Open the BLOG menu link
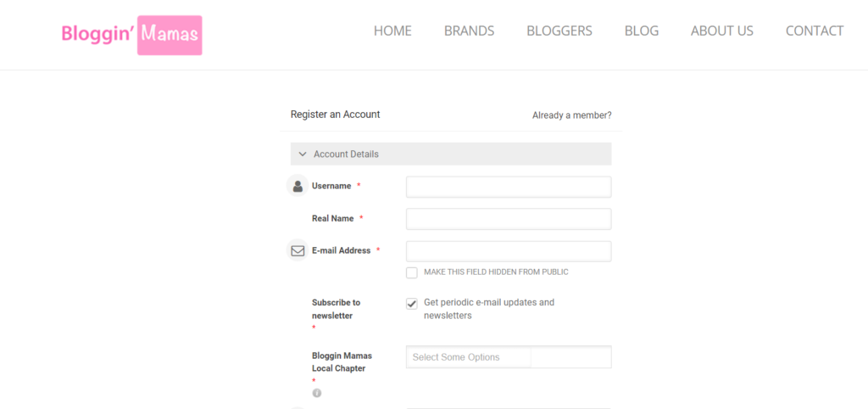This screenshot has width=868, height=409. (642, 31)
